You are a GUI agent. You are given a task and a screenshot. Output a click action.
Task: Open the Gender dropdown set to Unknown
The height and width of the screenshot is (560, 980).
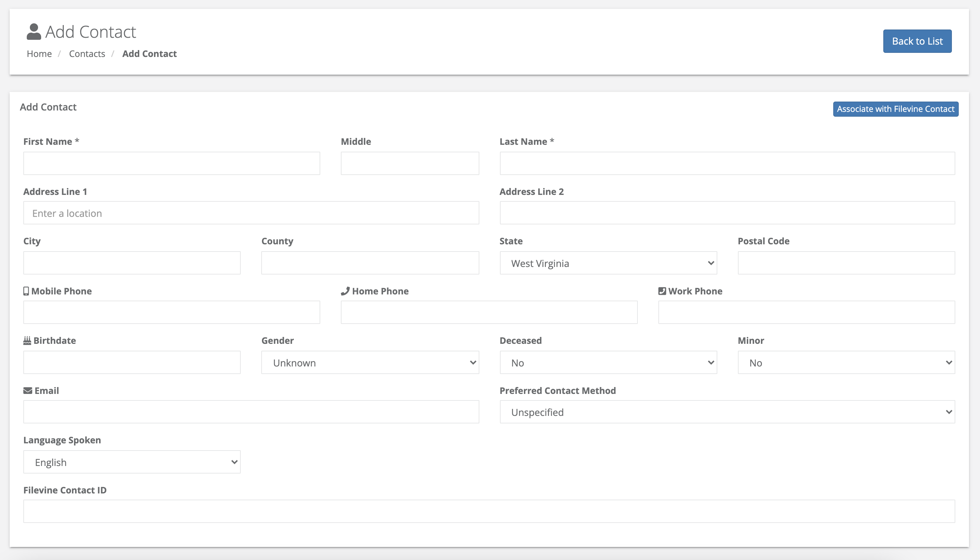pos(370,363)
